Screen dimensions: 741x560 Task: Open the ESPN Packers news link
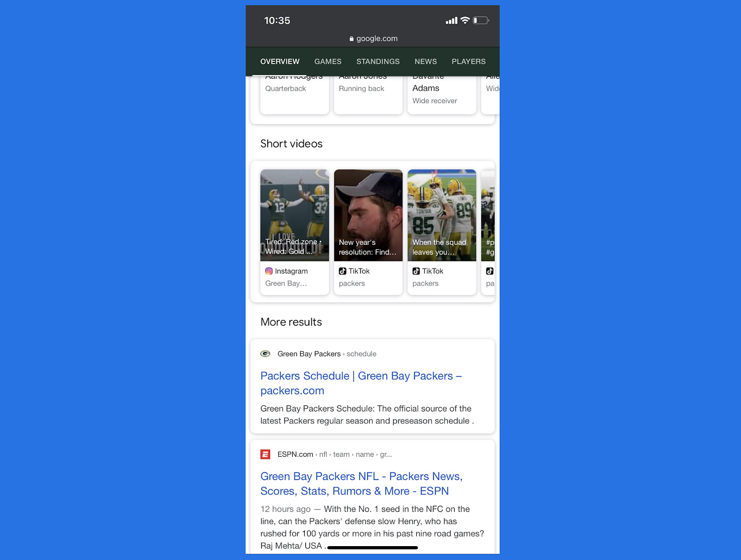[x=362, y=483]
